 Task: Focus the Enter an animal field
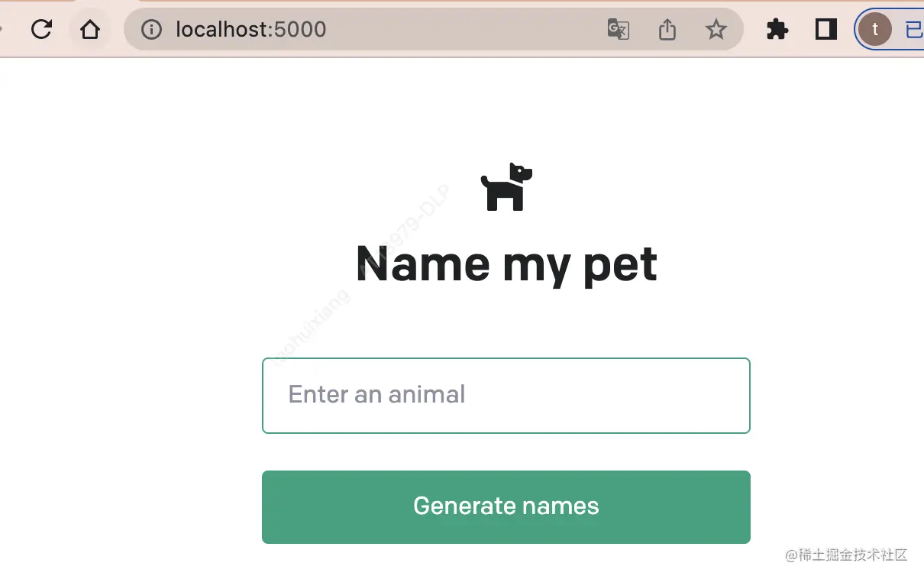(x=506, y=395)
